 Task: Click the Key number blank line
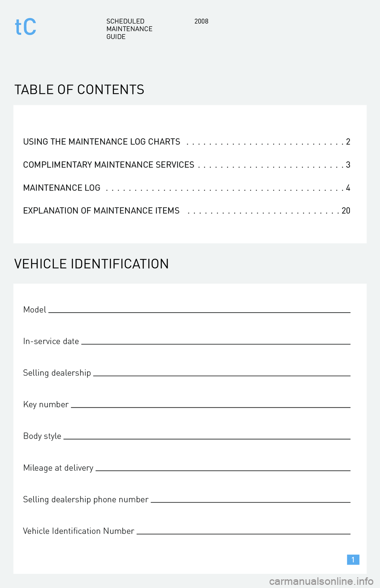211,407
